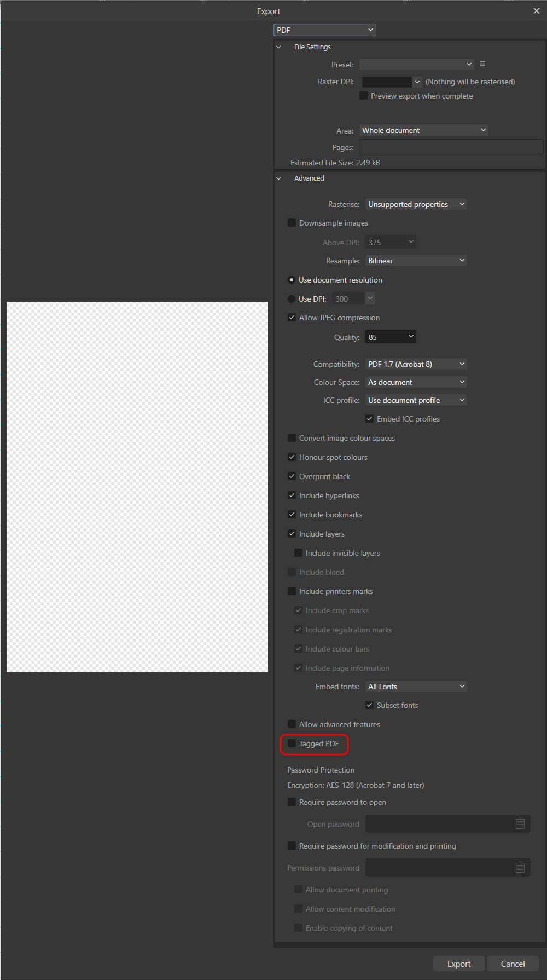Open the export format PDF dropdown
Screen dimensions: 547x980
(325, 30)
